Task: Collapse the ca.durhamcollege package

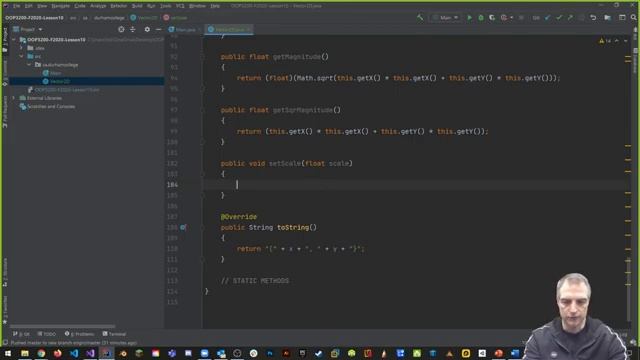Action: click(x=29, y=64)
